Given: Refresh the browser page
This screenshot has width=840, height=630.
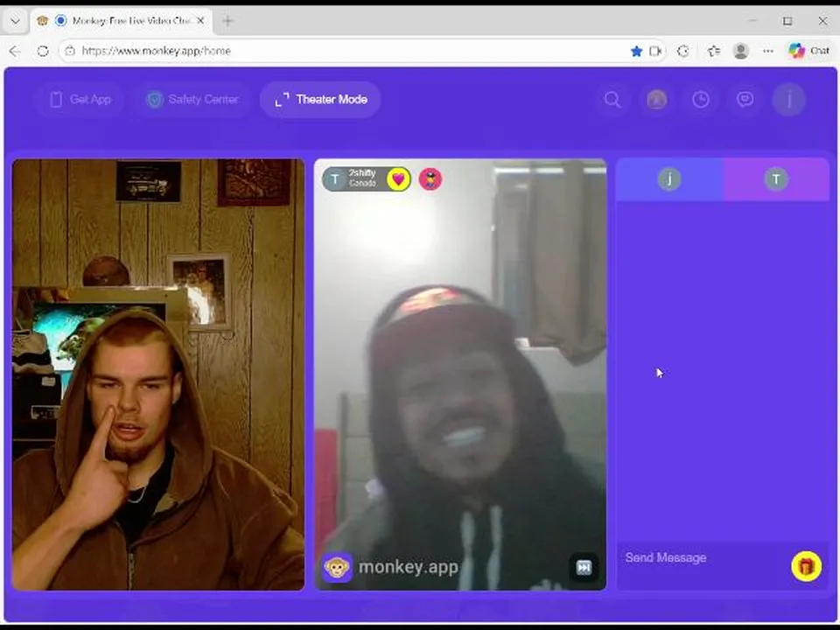Looking at the screenshot, I should coord(43,51).
